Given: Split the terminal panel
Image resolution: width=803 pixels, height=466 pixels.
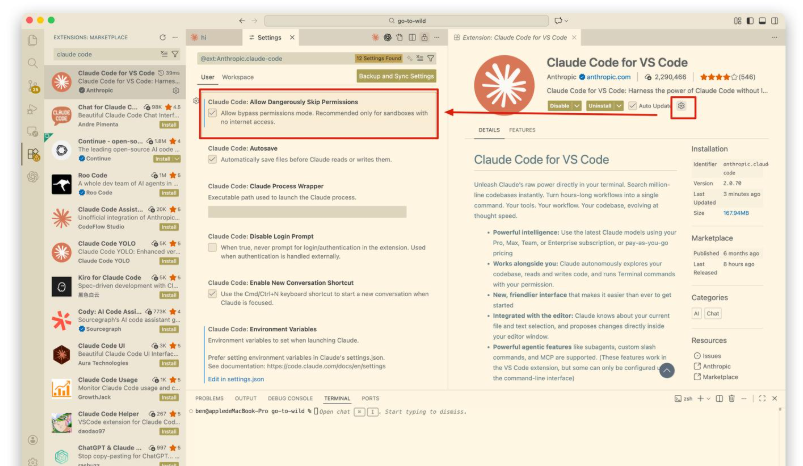Looking at the screenshot, I should [719, 398].
